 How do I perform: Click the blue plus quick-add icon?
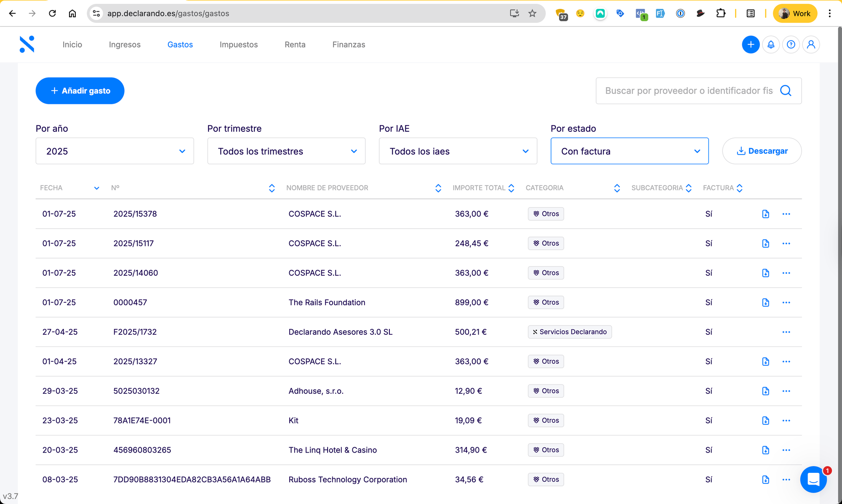point(751,45)
